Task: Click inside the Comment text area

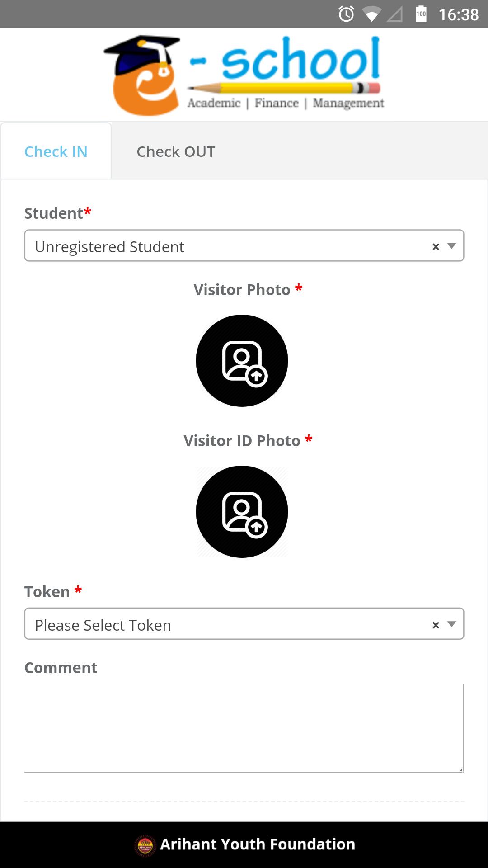Action: tap(244, 728)
